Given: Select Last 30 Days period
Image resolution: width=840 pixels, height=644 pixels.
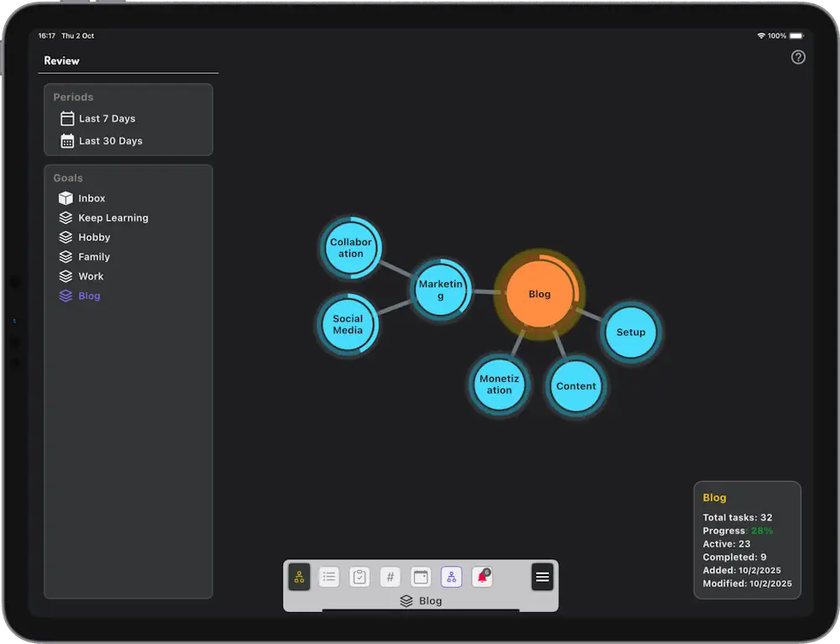Looking at the screenshot, I should pos(110,141).
